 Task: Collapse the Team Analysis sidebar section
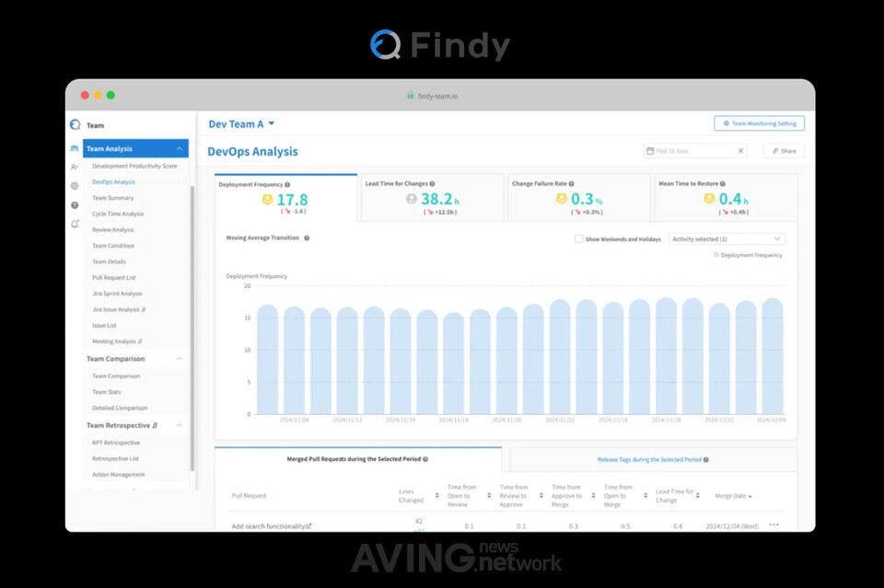(x=179, y=149)
